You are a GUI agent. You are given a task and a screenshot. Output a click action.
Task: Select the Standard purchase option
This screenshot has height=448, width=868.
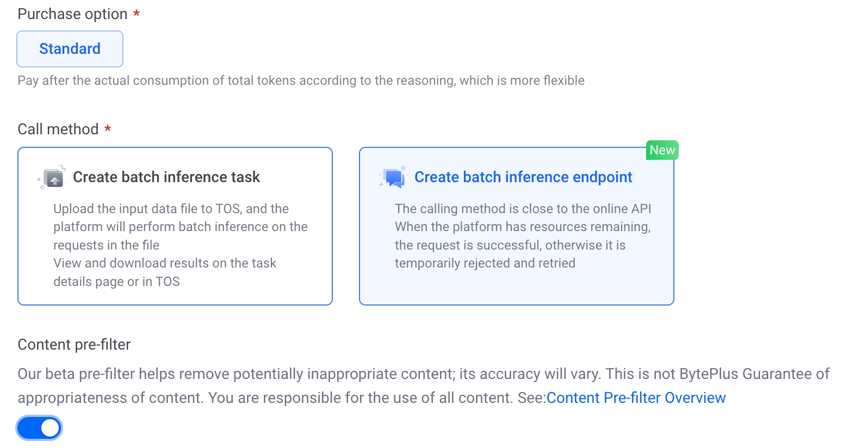[x=70, y=49]
